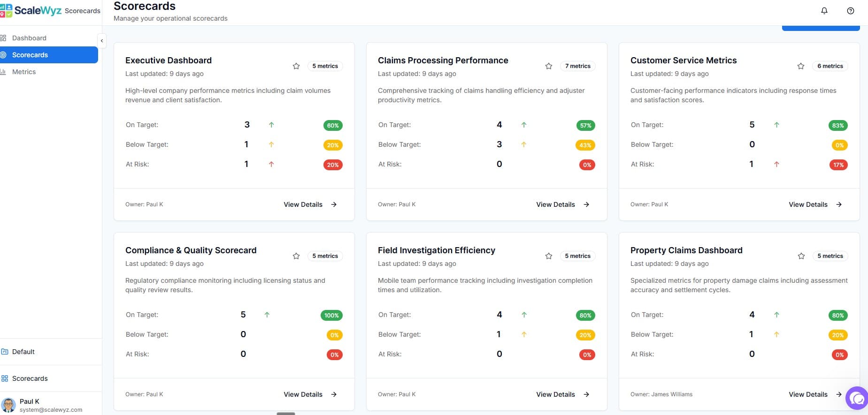Go to Dashboard in sidebar
Viewport: 868px width, 415px height.
tap(29, 38)
